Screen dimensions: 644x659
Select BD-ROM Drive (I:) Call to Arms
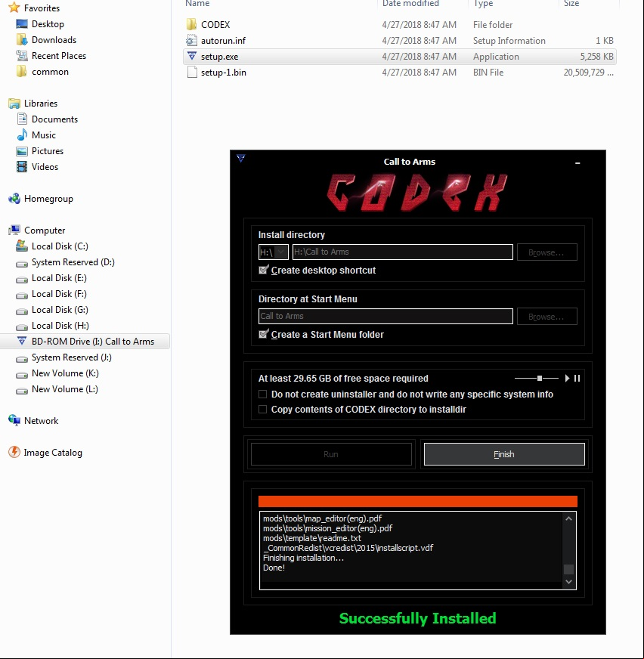click(85, 342)
